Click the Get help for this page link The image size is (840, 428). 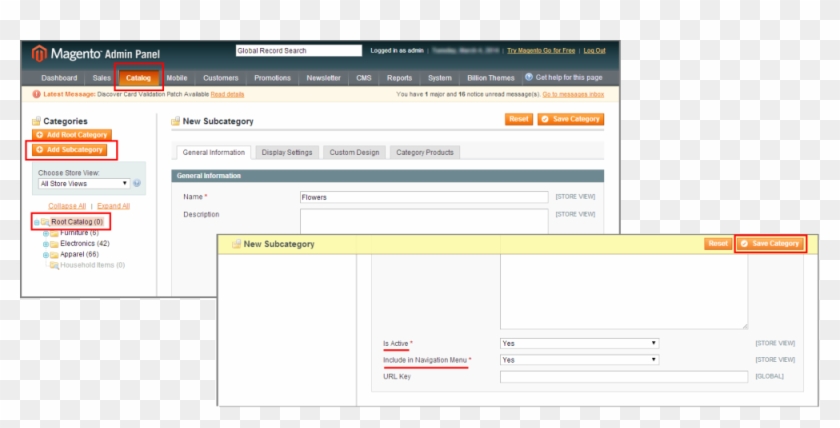click(x=569, y=78)
